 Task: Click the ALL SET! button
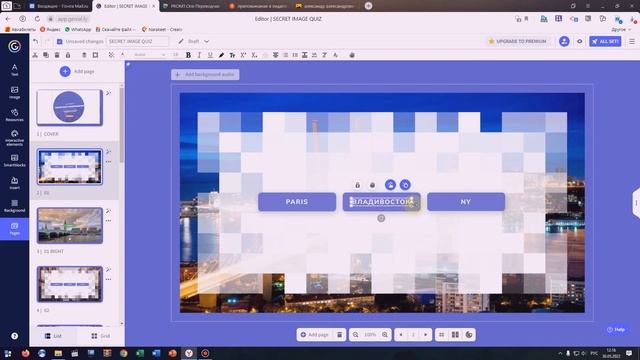pos(605,41)
